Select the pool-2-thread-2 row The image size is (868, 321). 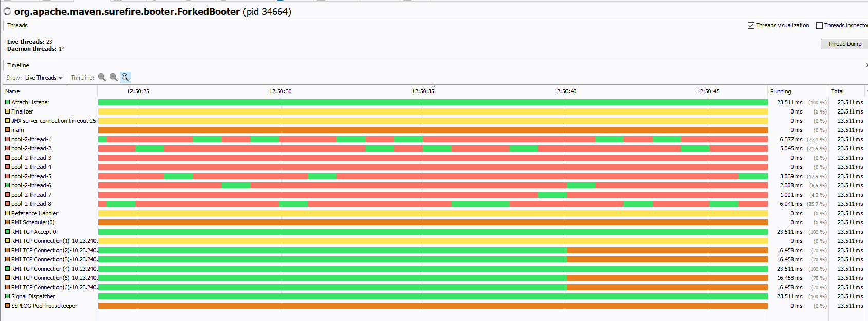point(434,148)
